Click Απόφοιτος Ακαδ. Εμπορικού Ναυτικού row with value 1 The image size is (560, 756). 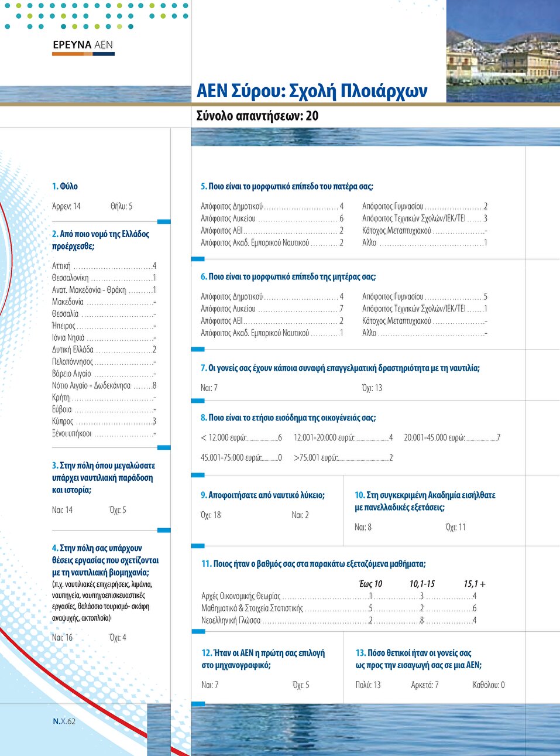[x=272, y=333]
